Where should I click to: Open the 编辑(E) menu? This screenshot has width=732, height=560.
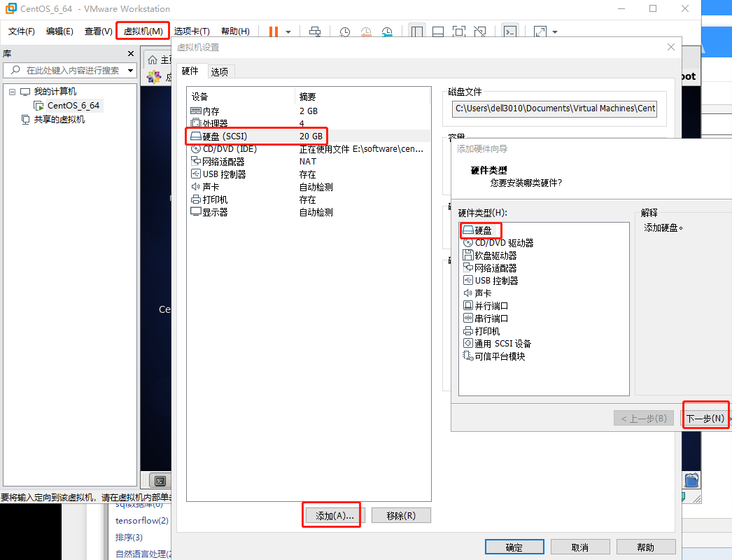[59, 31]
